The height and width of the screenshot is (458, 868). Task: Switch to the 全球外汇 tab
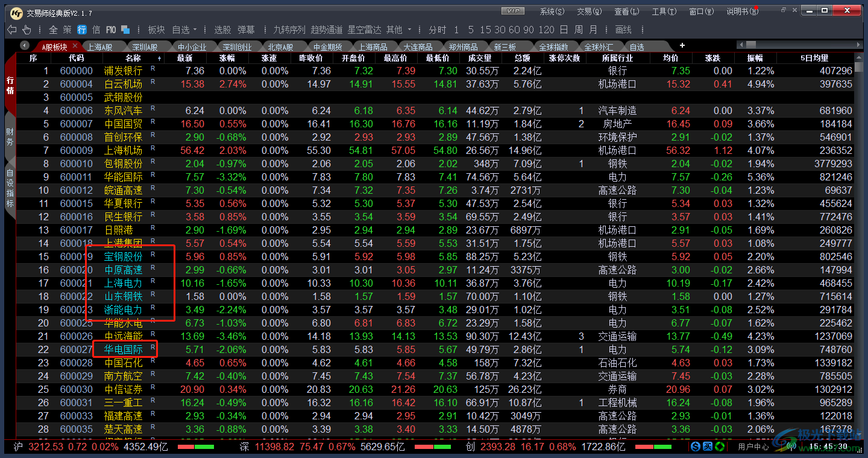tap(599, 46)
